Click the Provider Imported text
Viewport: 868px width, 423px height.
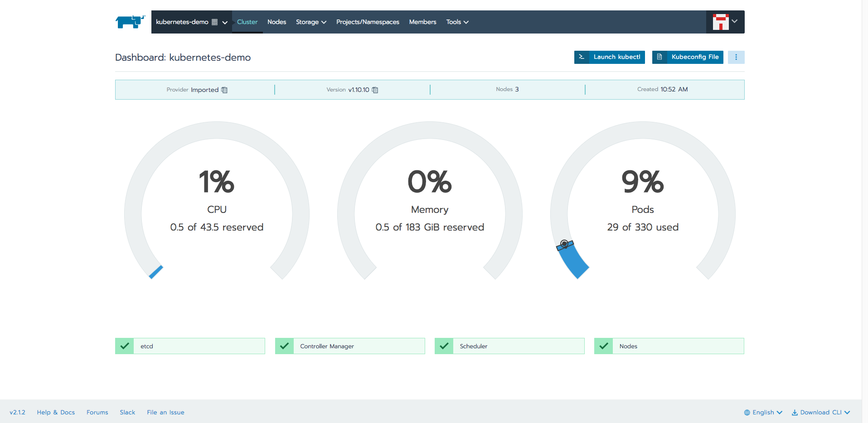pyautogui.click(x=193, y=90)
